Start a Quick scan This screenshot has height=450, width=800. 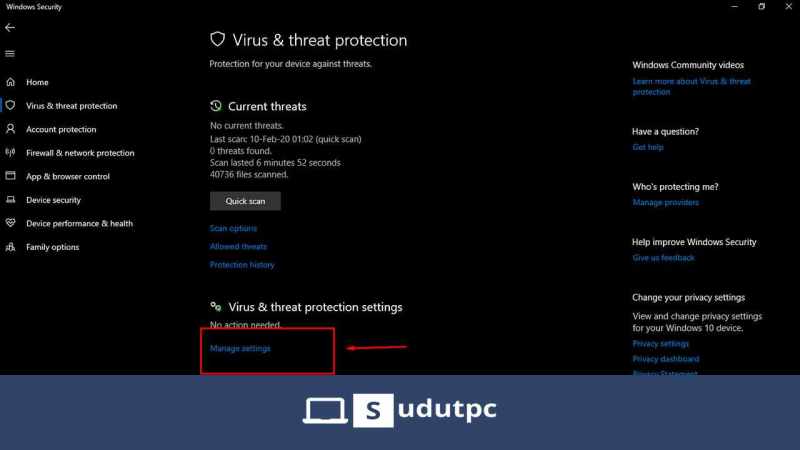245,201
